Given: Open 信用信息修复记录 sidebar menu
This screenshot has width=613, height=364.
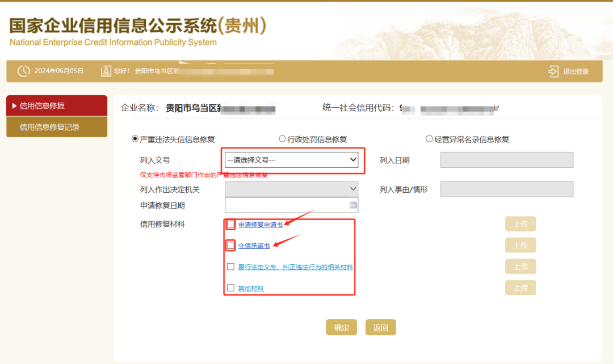Looking at the screenshot, I should click(x=57, y=127).
